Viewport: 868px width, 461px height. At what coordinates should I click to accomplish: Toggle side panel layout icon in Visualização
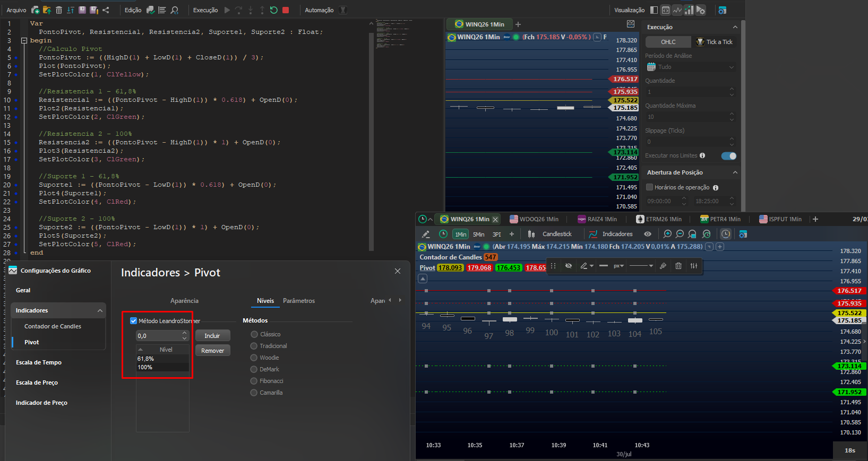[x=654, y=10]
